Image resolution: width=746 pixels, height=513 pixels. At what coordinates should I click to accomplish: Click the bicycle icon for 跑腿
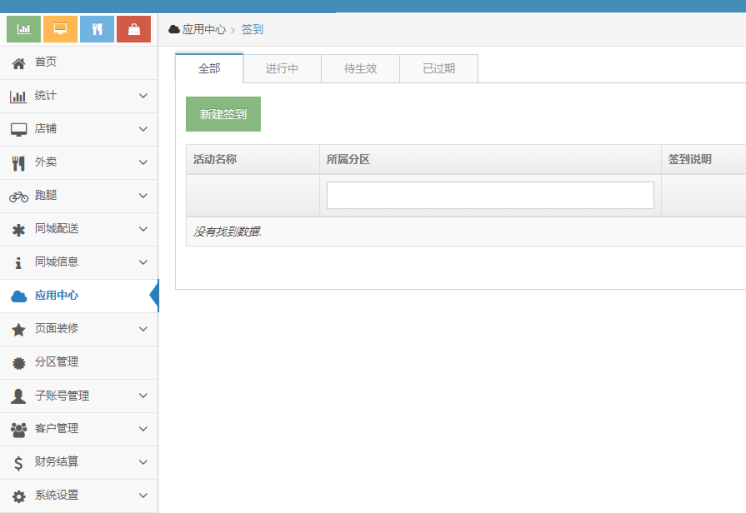[18, 196]
